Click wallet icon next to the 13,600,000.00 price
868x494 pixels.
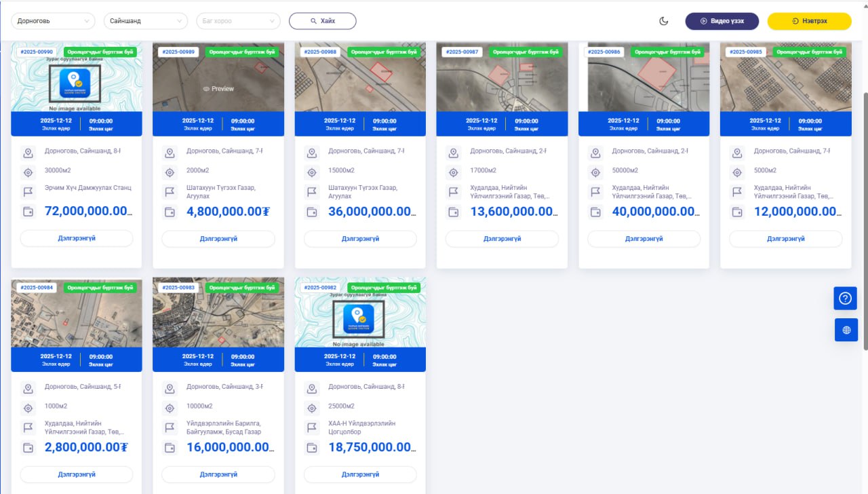[453, 212]
